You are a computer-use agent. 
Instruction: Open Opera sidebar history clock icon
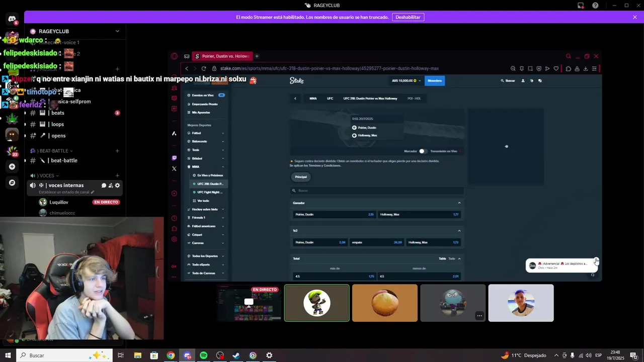click(x=174, y=218)
